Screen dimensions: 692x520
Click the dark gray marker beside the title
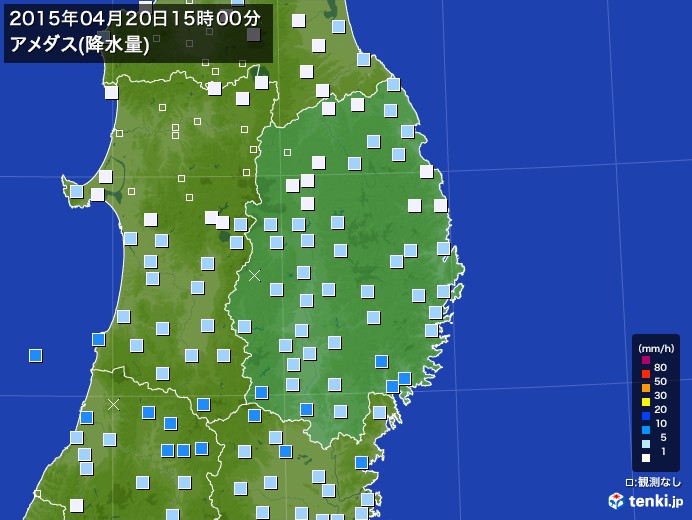click(253, 35)
